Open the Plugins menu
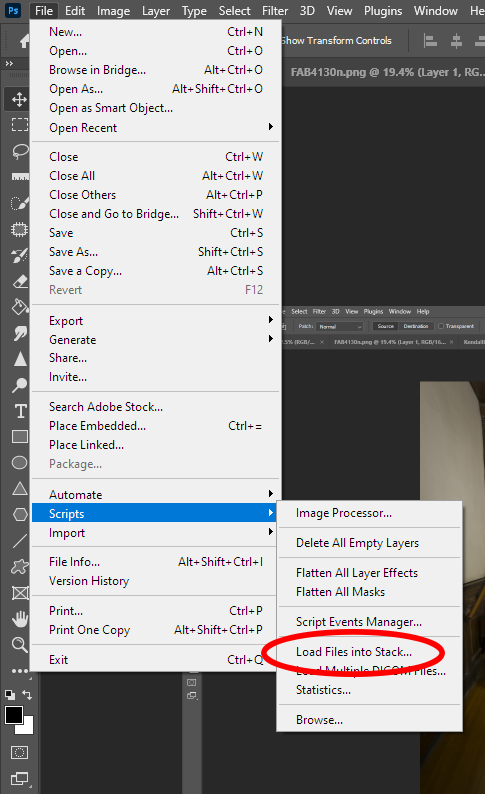The image size is (485, 794). tap(383, 11)
